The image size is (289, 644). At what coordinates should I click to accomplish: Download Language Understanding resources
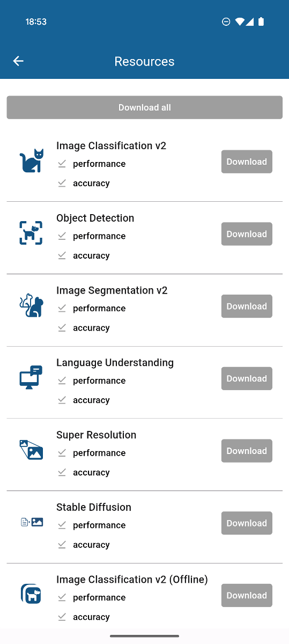[247, 378]
